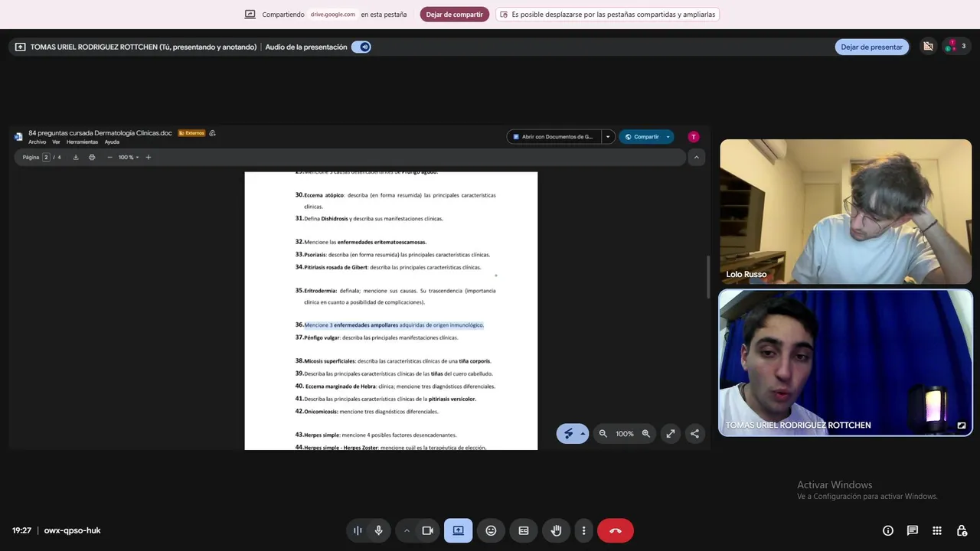Click the crossed-out chat bubble icon beside participants
The image size is (980, 551).
click(928, 47)
